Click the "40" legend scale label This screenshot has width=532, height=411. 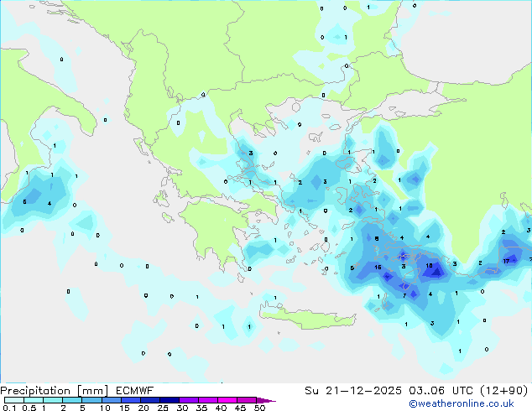click(x=221, y=408)
